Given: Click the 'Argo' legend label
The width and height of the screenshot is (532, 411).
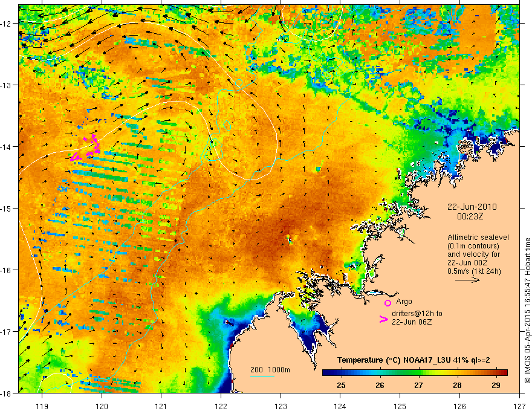Looking at the screenshot, I should point(404,302).
